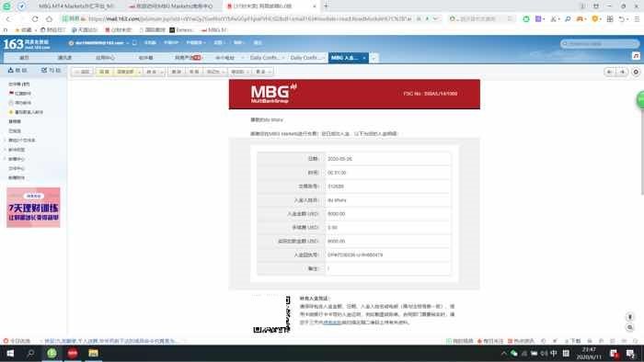Open a new browser tab
Viewport: 644px width, 362px height.
[326, 6]
